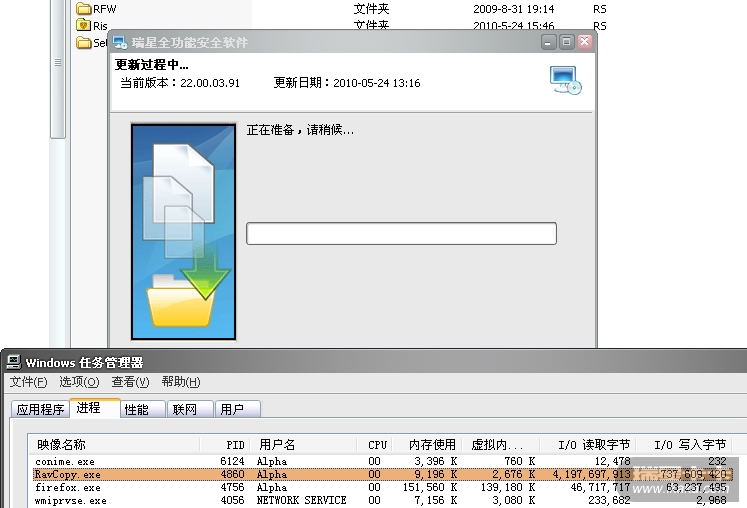Click the monitor with CD update icon
747x508 pixels.
tap(565, 80)
